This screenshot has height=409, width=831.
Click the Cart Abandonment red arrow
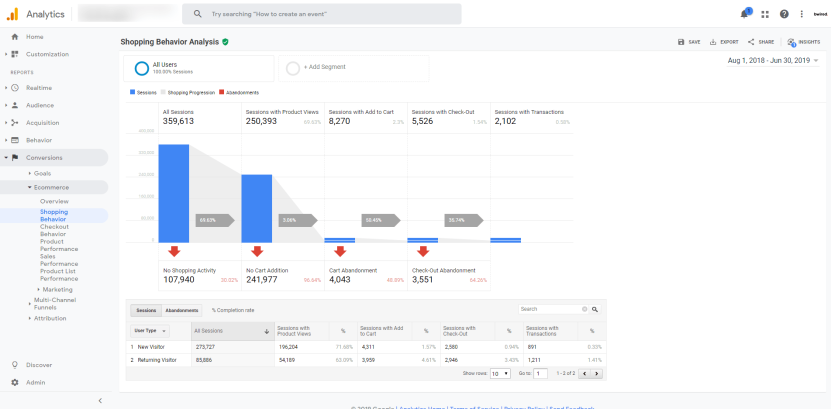(x=340, y=251)
